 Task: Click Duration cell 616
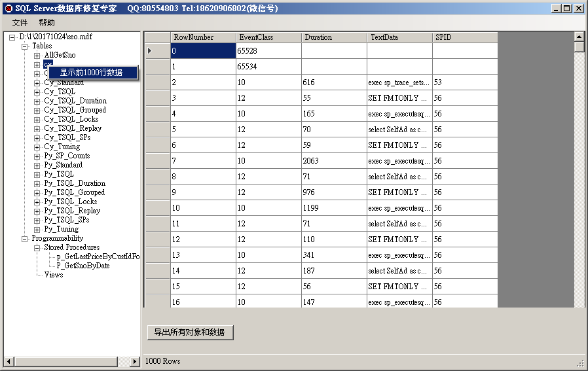tap(334, 82)
